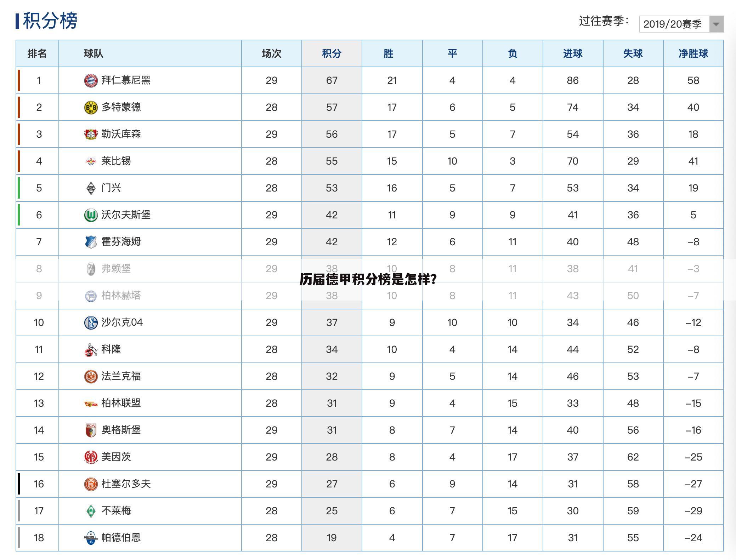Click the Augsburg FCA crest logo
Image resolution: width=736 pixels, height=560 pixels.
pos(91,430)
